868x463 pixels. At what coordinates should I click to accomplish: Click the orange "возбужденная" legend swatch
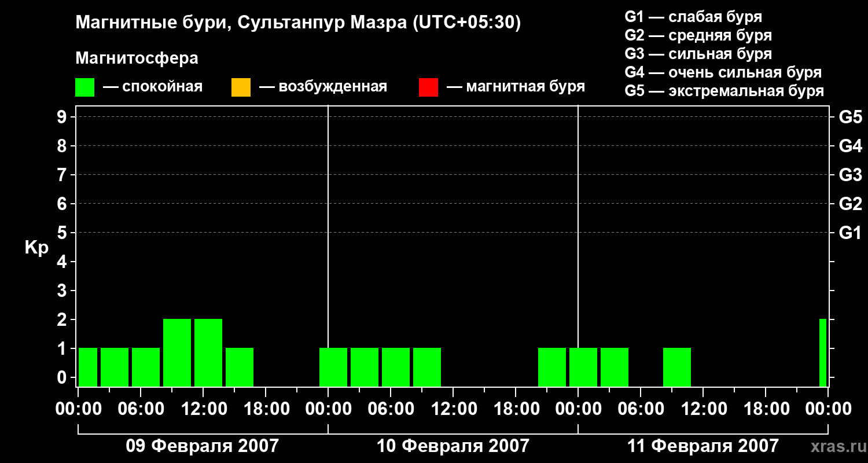[x=241, y=87]
